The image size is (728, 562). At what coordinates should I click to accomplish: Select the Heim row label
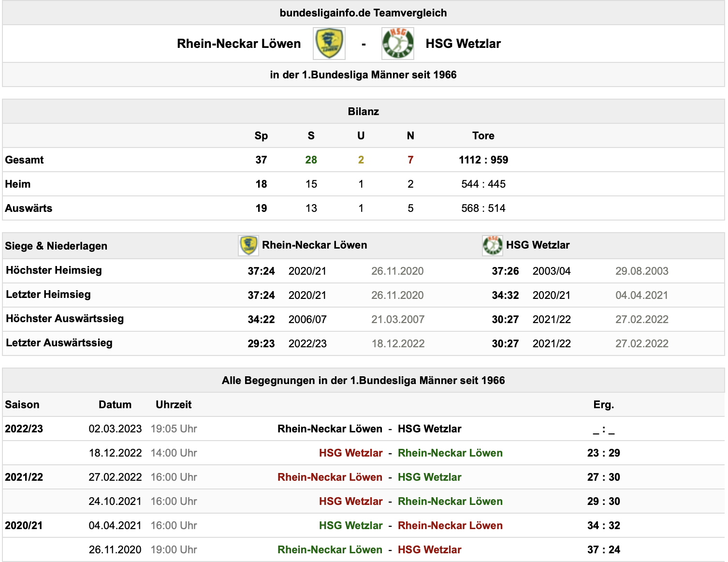(18, 184)
